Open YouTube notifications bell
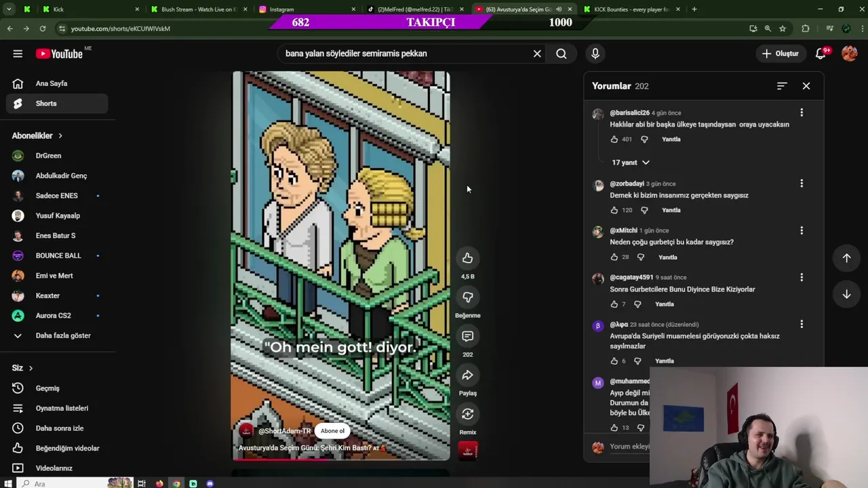 (821, 54)
